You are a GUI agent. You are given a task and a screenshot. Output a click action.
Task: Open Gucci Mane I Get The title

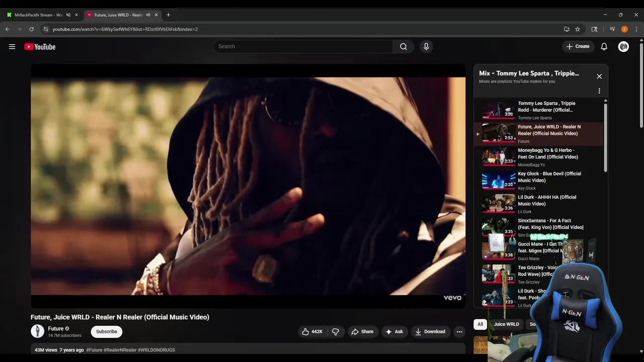point(540,247)
